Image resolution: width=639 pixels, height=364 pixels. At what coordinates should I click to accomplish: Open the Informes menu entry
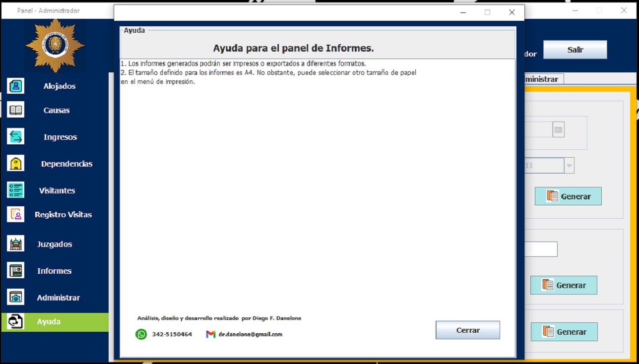point(54,271)
